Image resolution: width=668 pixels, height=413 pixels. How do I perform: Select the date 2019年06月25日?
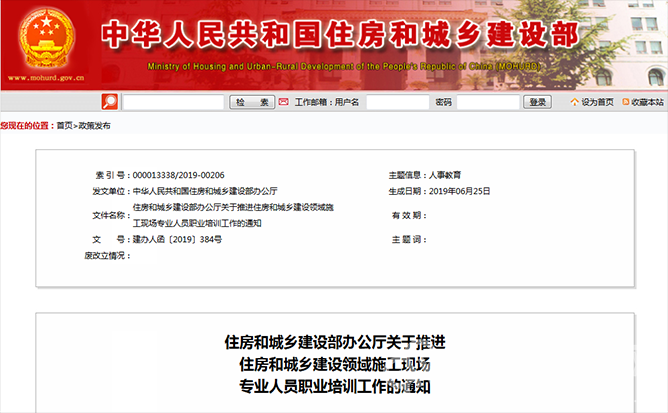(x=459, y=191)
